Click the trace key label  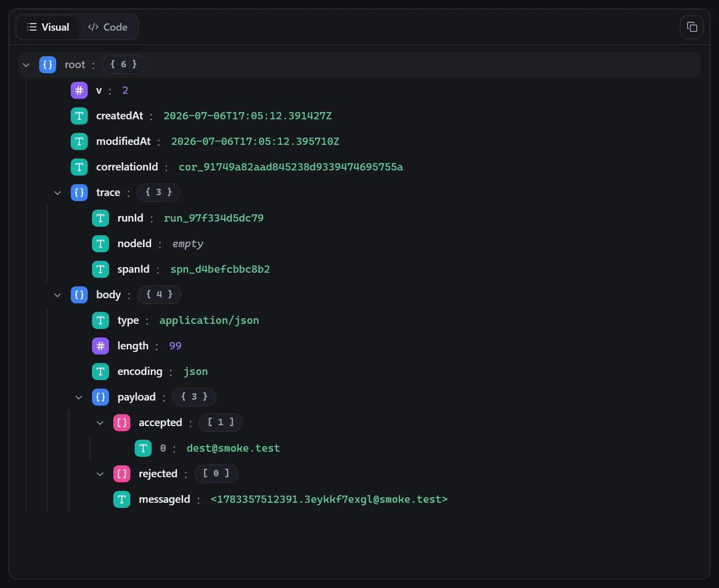coord(108,193)
